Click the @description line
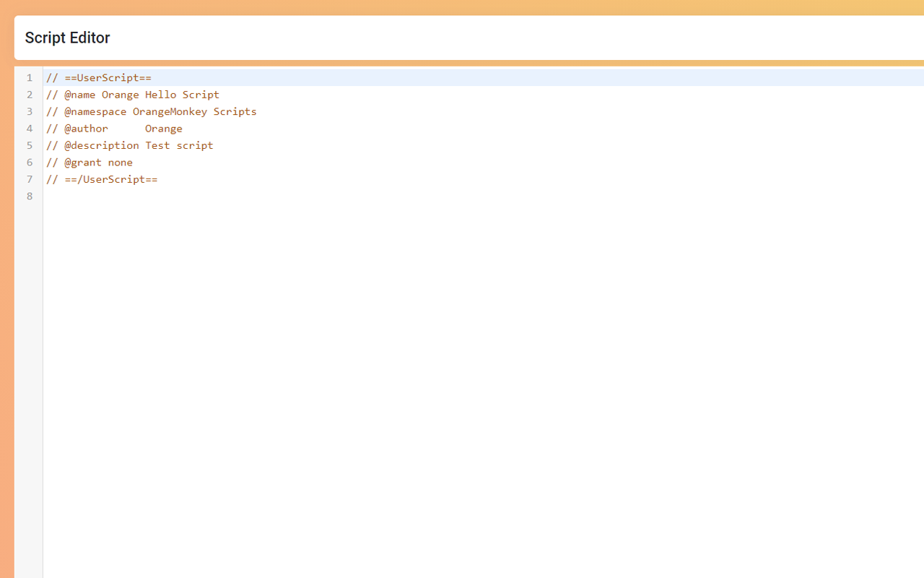The width and height of the screenshot is (924, 578). point(130,145)
